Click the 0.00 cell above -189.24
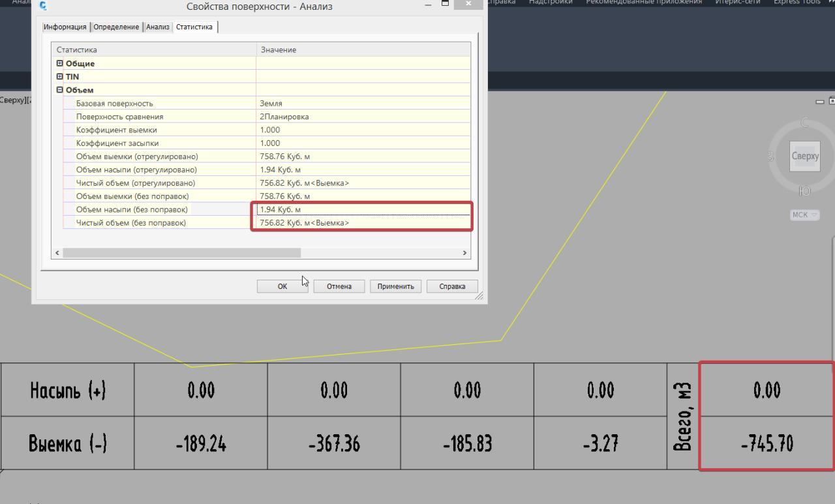 [x=201, y=390]
